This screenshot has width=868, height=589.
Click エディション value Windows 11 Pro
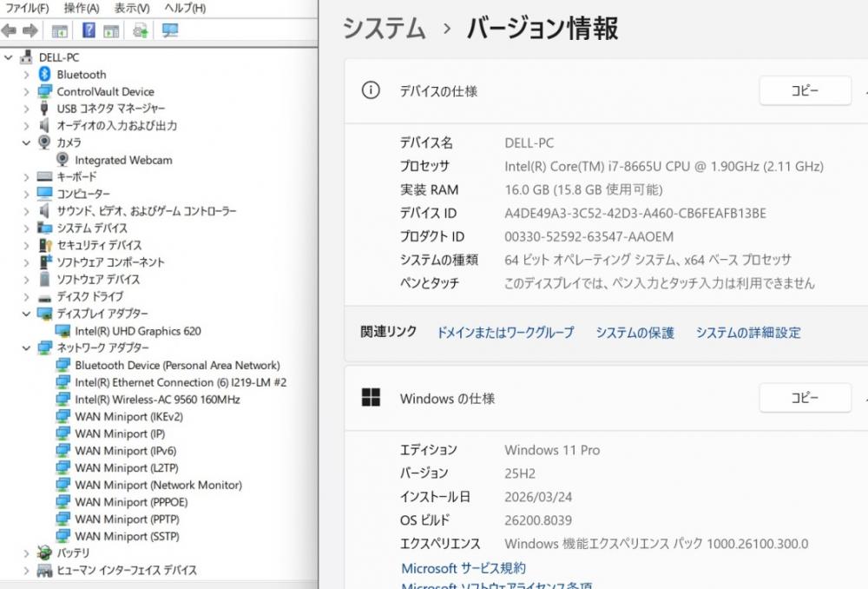pos(552,450)
